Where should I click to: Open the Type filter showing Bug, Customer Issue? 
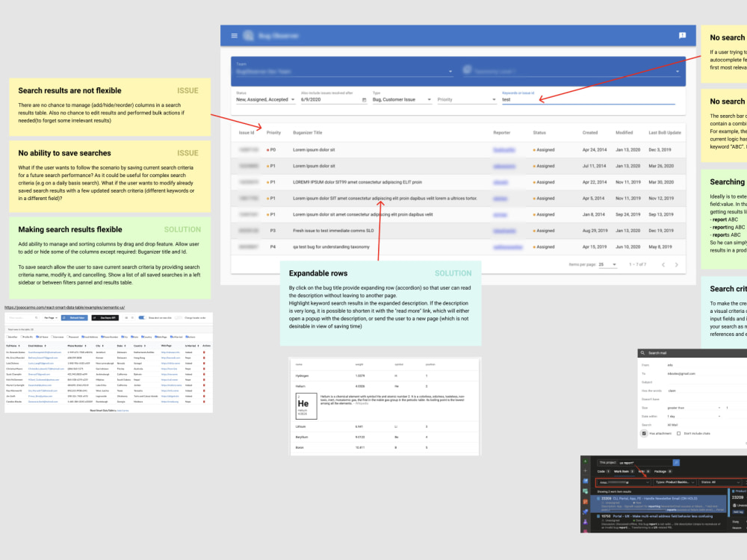[402, 99]
